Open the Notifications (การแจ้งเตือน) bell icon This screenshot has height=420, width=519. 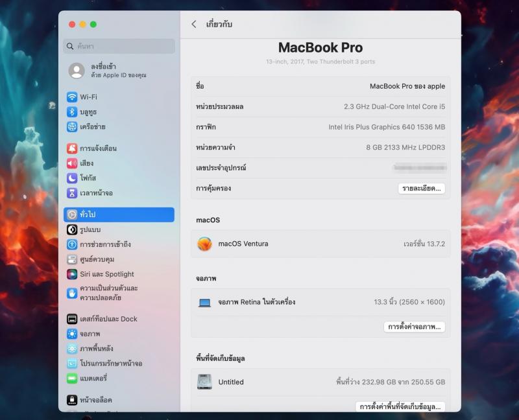[x=72, y=148]
